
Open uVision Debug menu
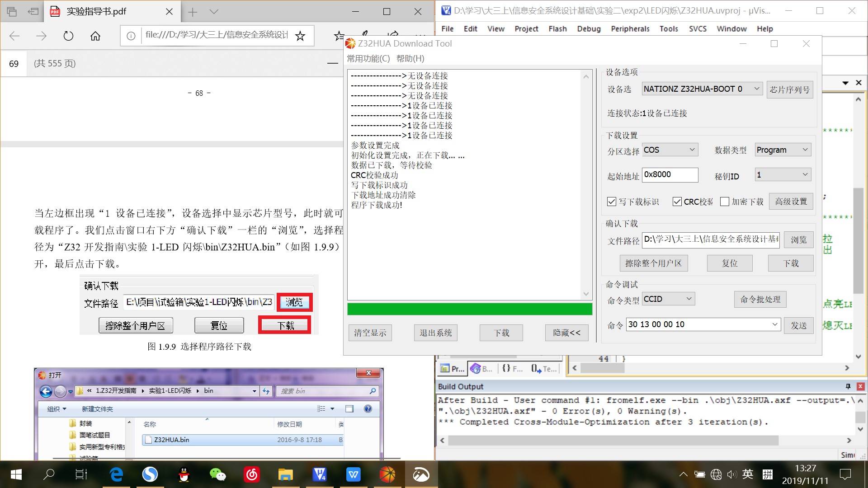pos(589,28)
